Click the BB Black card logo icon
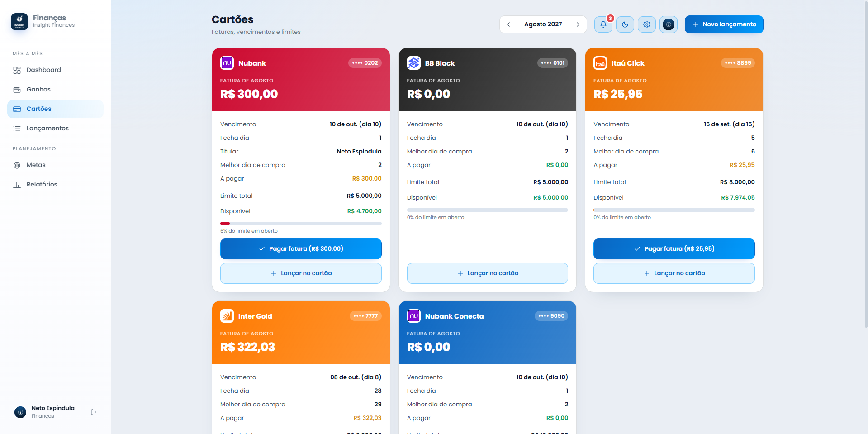This screenshot has height=434, width=868. pos(414,63)
